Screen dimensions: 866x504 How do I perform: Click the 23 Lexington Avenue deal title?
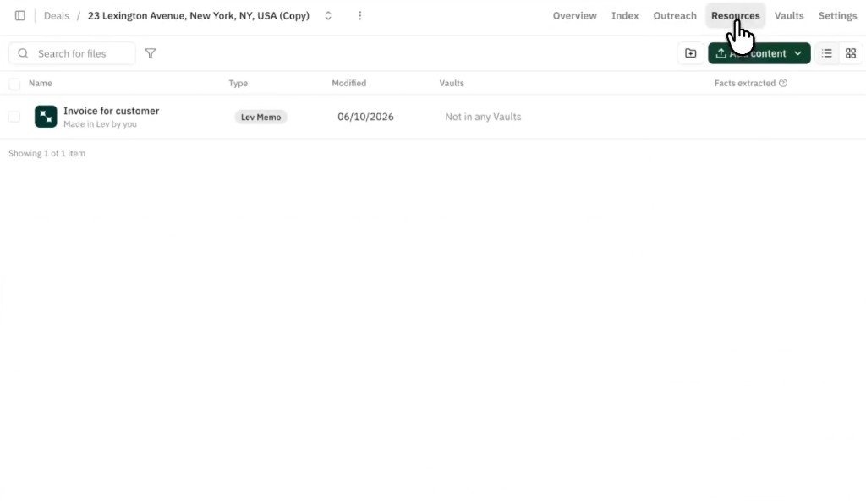198,15
